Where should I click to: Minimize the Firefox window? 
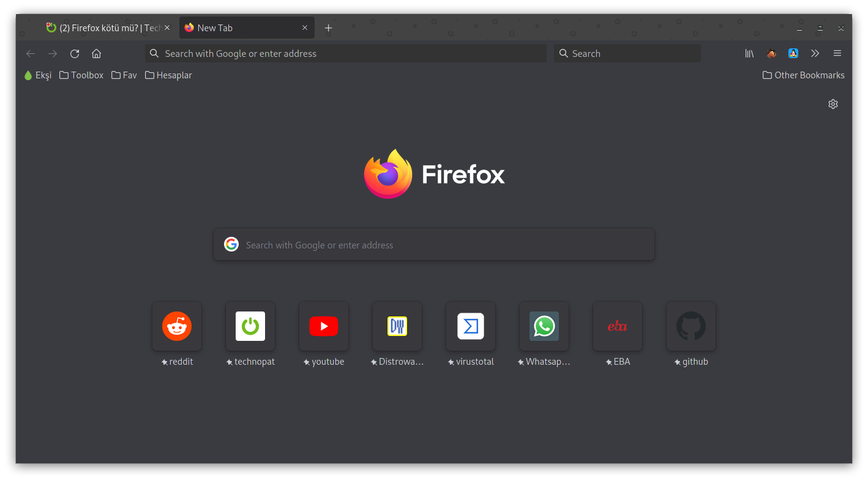point(799,28)
